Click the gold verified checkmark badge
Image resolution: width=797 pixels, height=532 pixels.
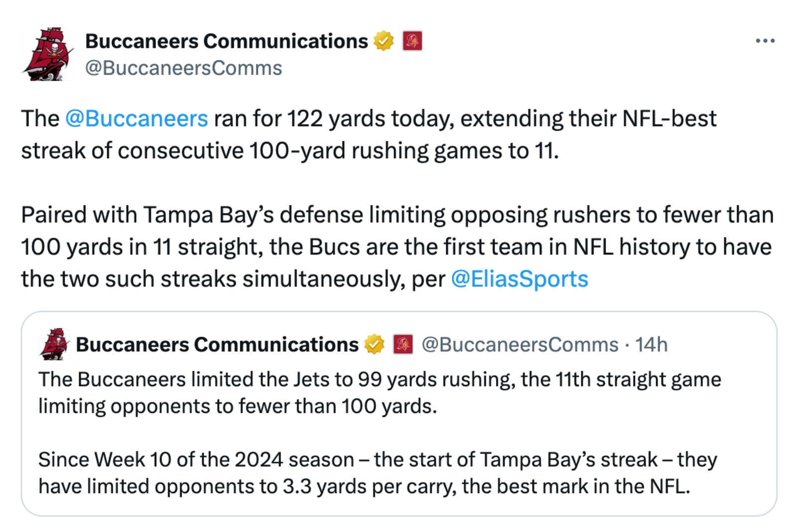(x=383, y=40)
